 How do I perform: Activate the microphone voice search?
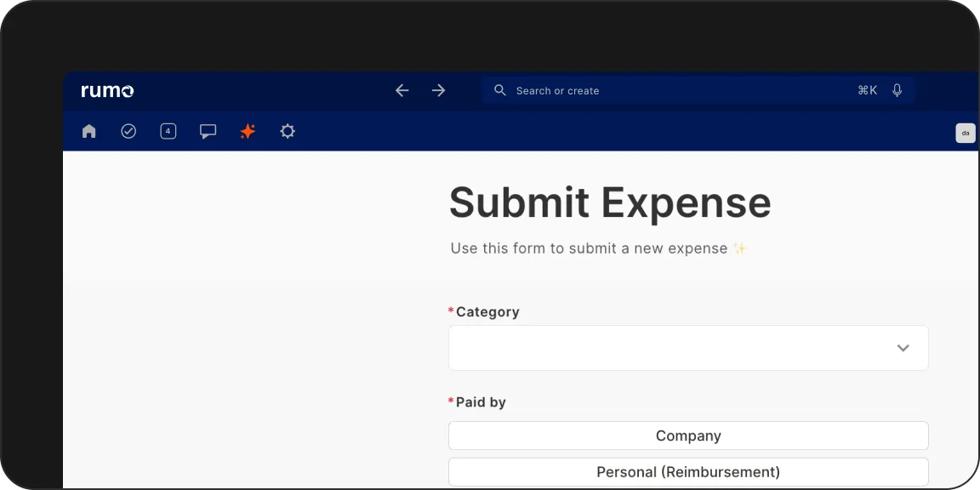[897, 90]
